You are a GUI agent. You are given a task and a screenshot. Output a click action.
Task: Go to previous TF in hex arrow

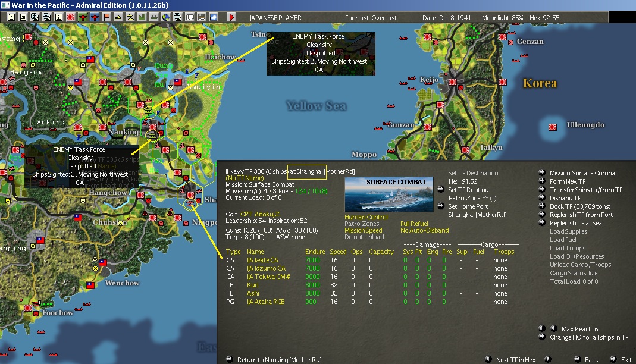[x=488, y=359]
